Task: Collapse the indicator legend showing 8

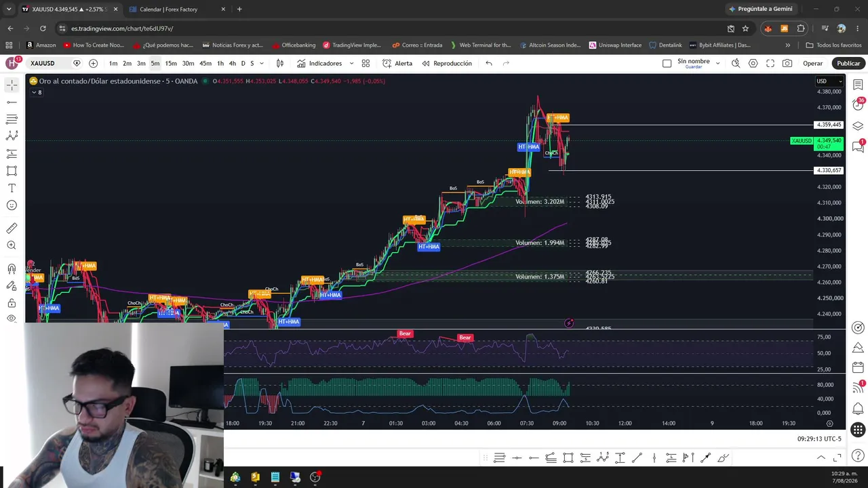Action: (36, 92)
